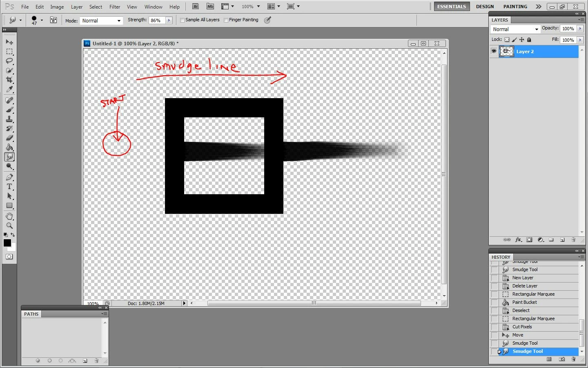The height and width of the screenshot is (368, 588).
Task: Select the Eyedropper tool
Action: [9, 89]
